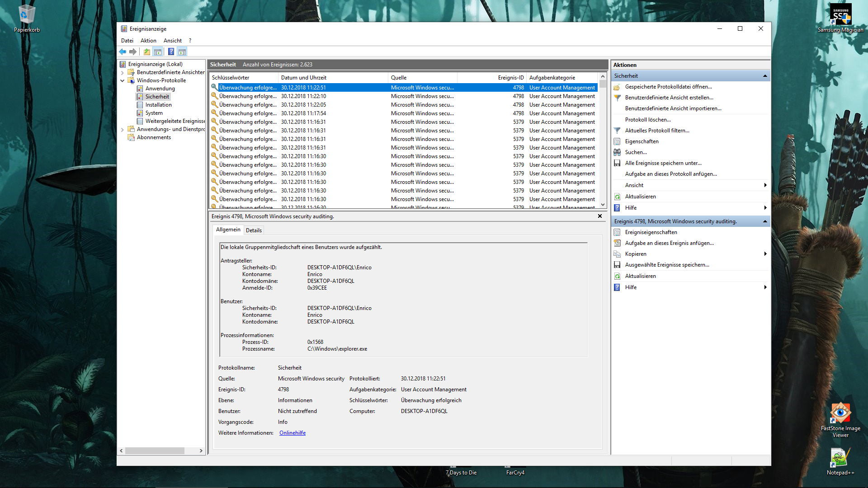Open the Ansicht menu in the menu bar
Image resolution: width=868 pixels, height=488 pixels.
pyautogui.click(x=173, y=41)
